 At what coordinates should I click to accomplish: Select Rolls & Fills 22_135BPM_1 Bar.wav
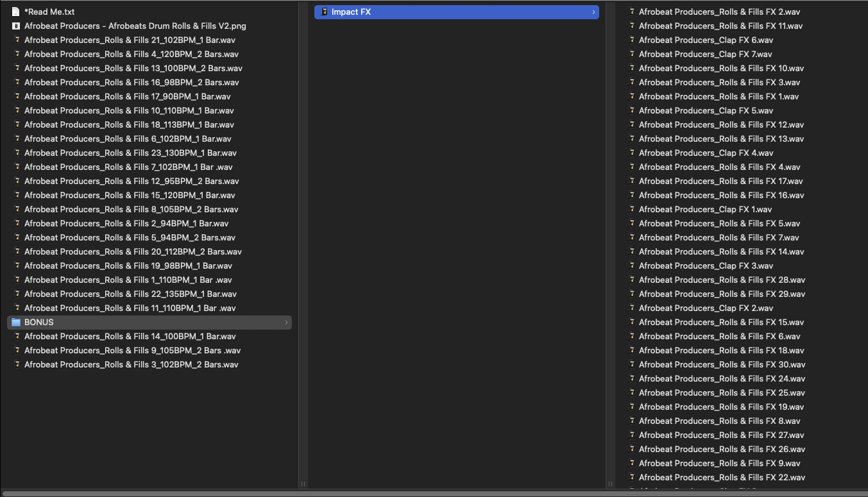point(130,294)
